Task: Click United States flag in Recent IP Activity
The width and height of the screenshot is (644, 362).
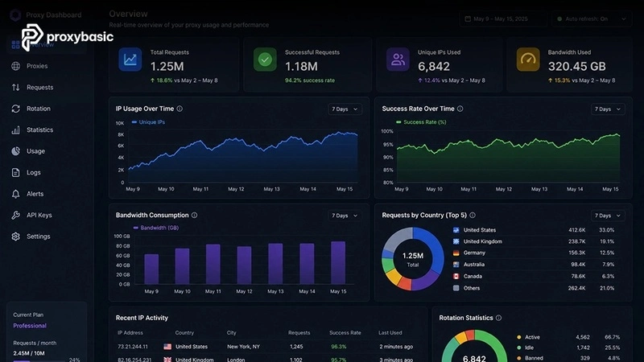Action: (x=167, y=347)
